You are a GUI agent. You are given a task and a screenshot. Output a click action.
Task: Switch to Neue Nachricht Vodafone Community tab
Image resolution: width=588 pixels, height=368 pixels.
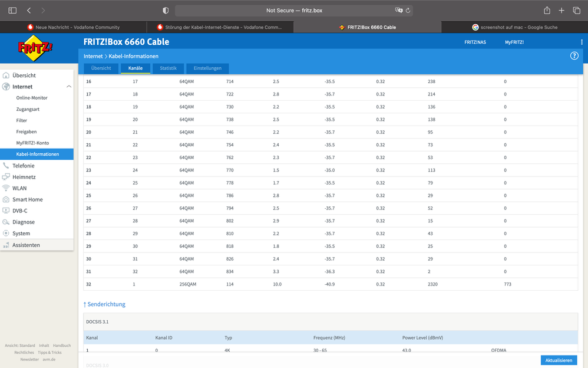point(74,27)
